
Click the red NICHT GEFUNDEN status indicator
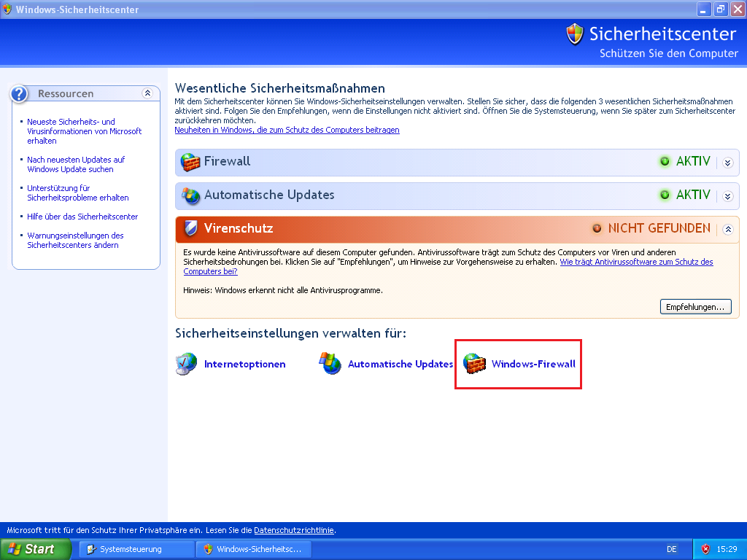coord(597,228)
